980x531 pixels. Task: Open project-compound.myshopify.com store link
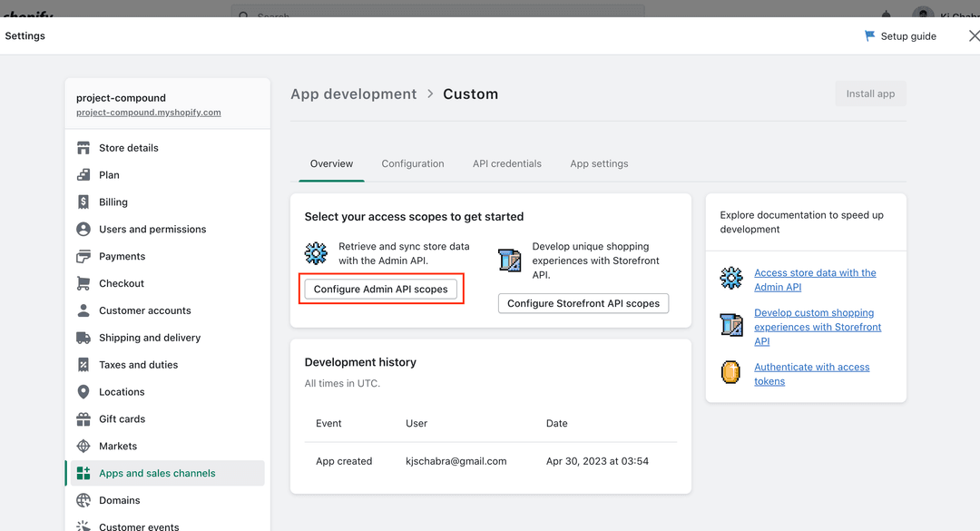coord(148,113)
